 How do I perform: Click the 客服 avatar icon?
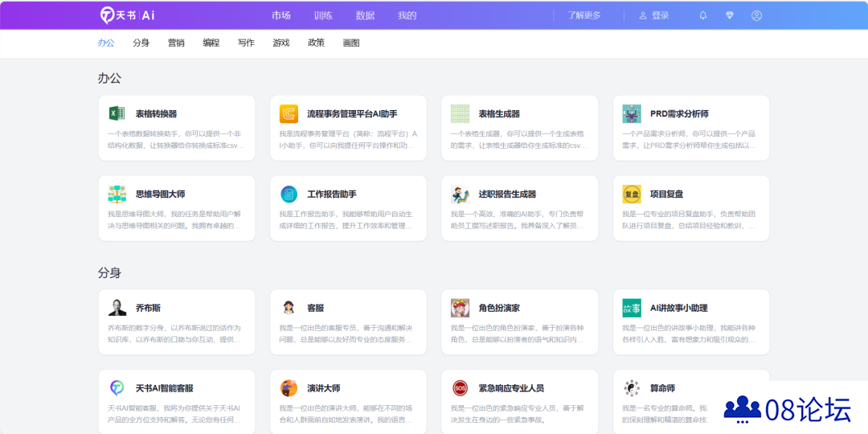(289, 308)
